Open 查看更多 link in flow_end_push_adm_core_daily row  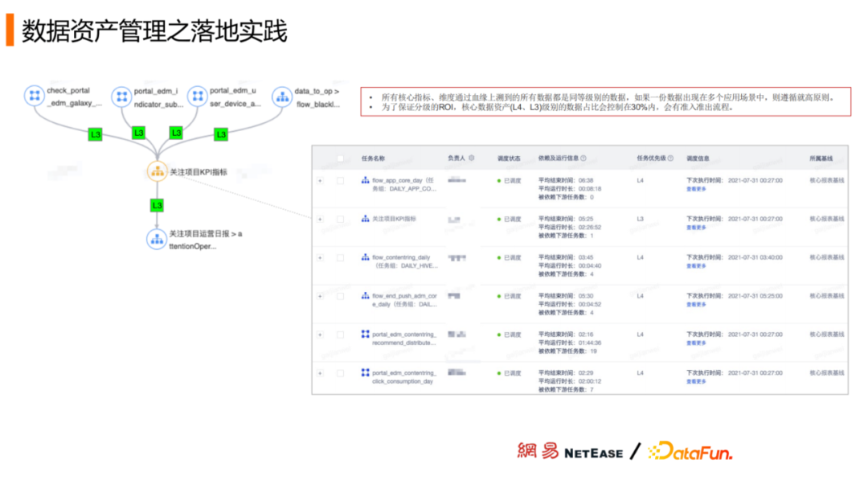(696, 305)
